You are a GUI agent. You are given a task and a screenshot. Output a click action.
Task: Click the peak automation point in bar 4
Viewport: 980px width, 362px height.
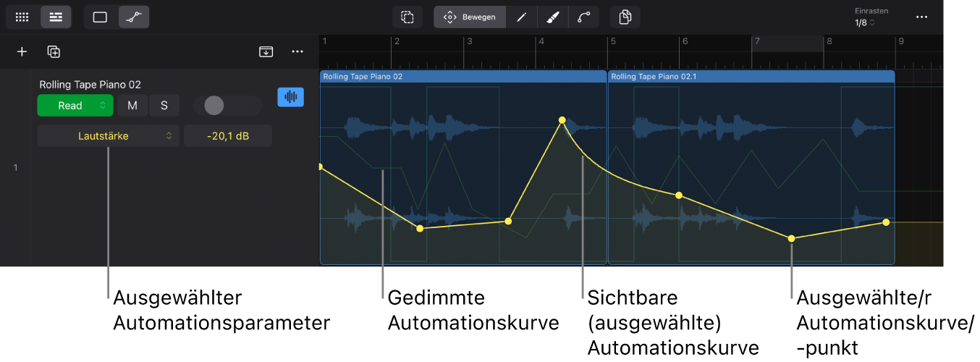(x=562, y=119)
